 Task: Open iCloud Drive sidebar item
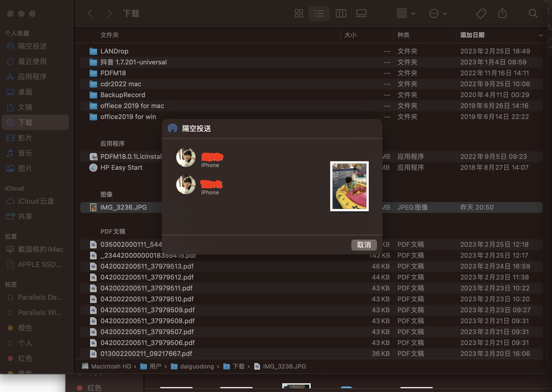point(36,201)
